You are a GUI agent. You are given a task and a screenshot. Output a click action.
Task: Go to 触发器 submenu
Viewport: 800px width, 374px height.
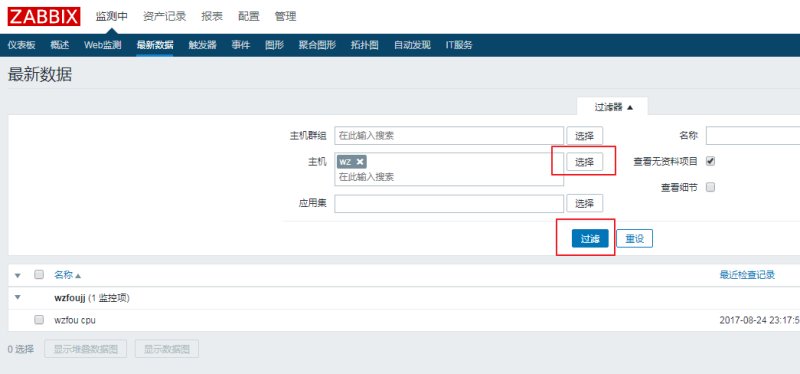(203, 45)
